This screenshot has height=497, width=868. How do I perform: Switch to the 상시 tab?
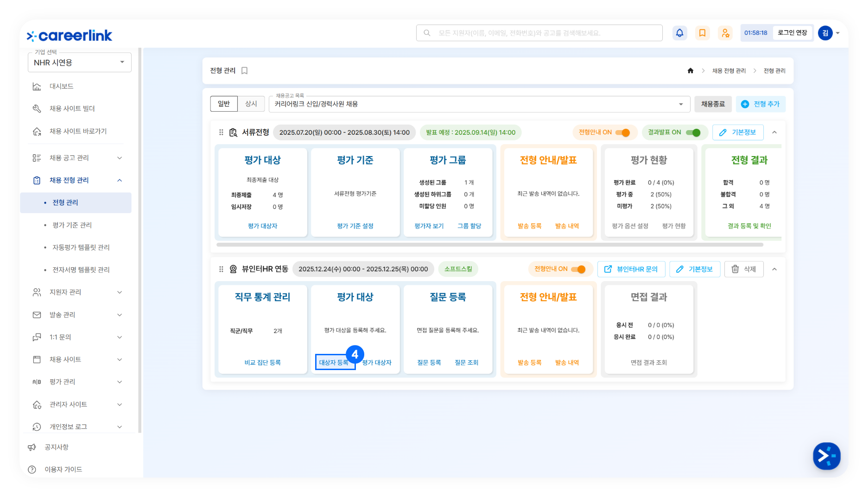(251, 104)
